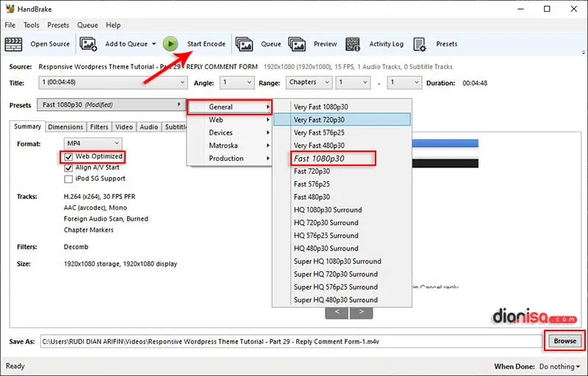Open the Presets menu in the menu bar
This screenshot has height=376, width=588.
[58, 25]
